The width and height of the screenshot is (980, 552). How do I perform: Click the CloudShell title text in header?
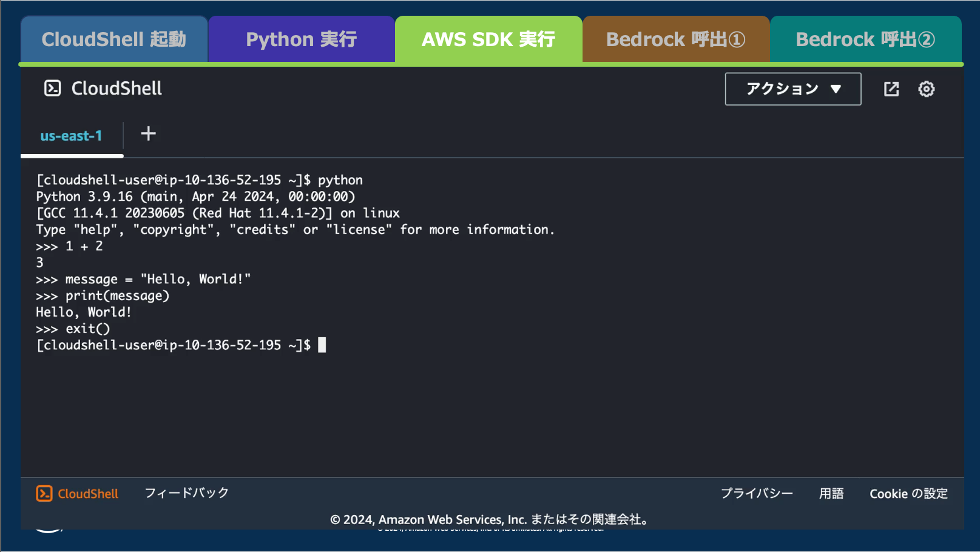click(x=117, y=89)
